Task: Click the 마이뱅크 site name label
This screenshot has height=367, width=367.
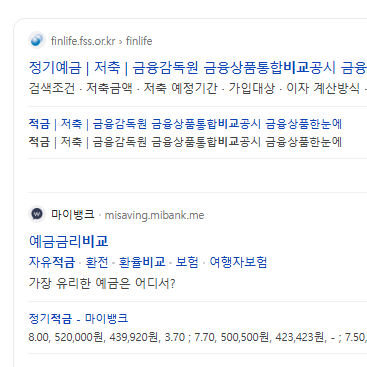Action: pos(73,214)
